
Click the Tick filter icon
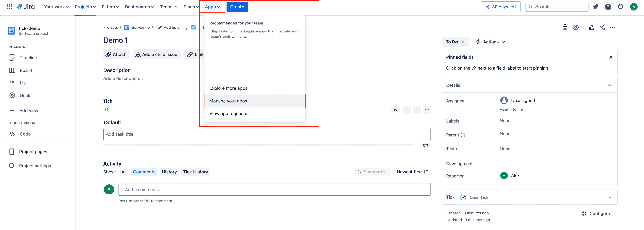click(x=417, y=110)
